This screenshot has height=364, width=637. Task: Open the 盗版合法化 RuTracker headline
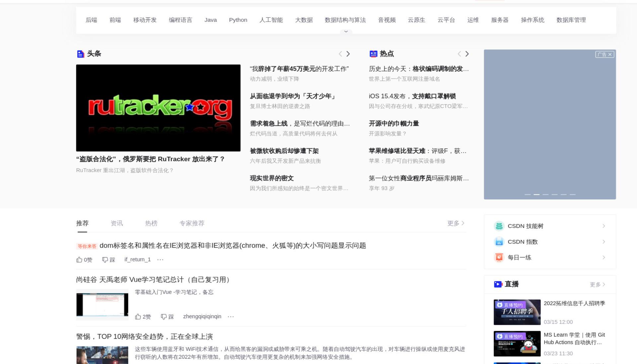coord(150,159)
